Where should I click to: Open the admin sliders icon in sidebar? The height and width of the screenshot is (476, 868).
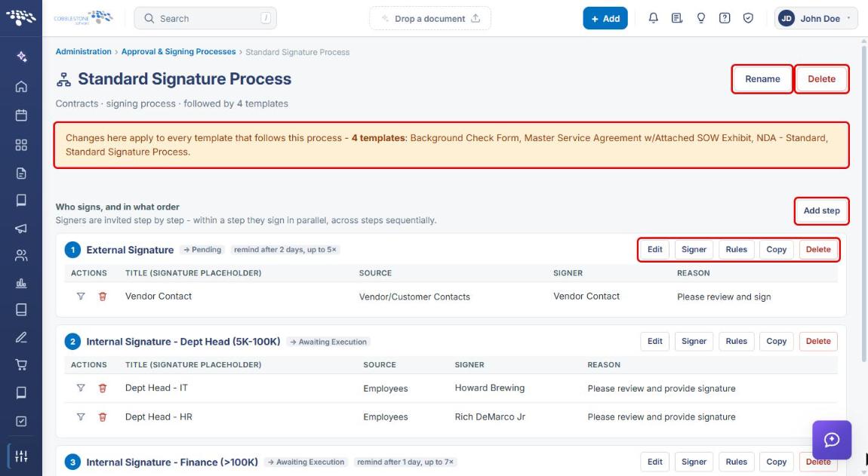21,456
